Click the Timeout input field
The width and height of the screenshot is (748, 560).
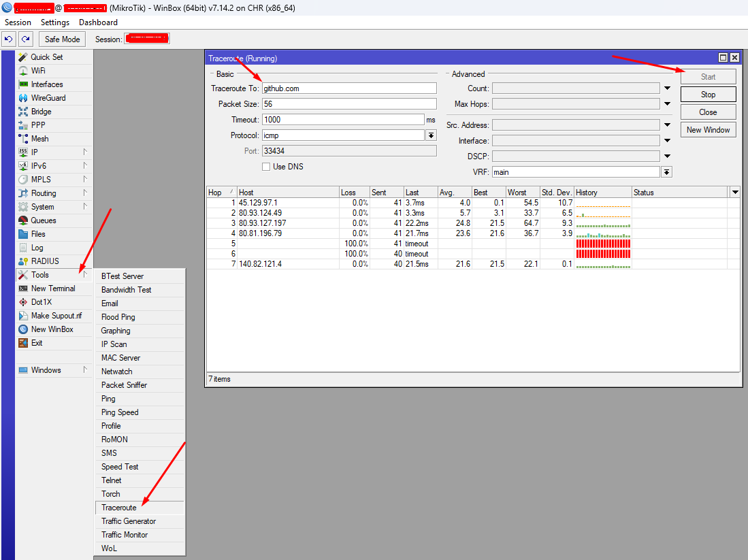343,120
